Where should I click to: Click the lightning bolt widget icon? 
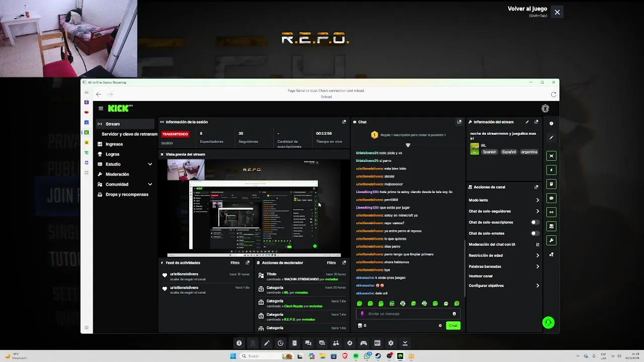tap(551, 170)
